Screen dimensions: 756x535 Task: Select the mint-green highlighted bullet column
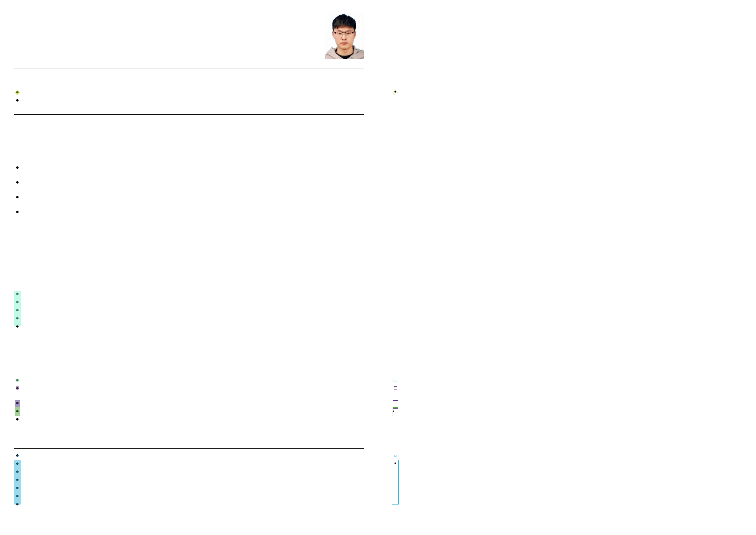17,308
